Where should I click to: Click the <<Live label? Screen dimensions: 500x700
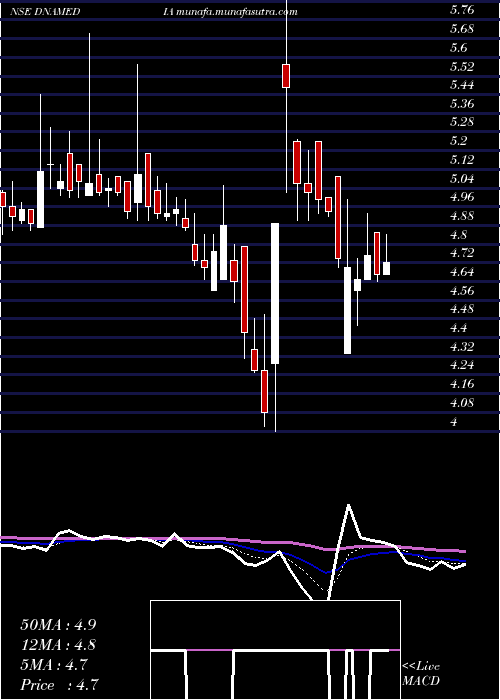(421, 667)
